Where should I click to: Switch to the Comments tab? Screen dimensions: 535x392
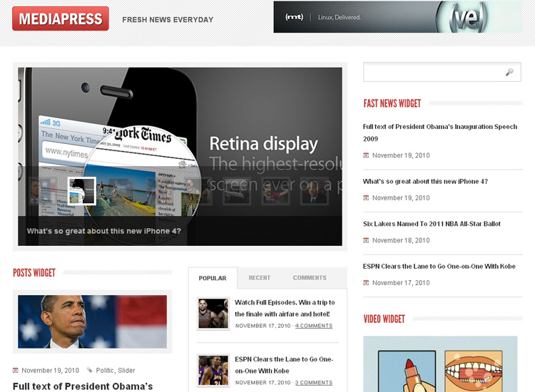310,278
